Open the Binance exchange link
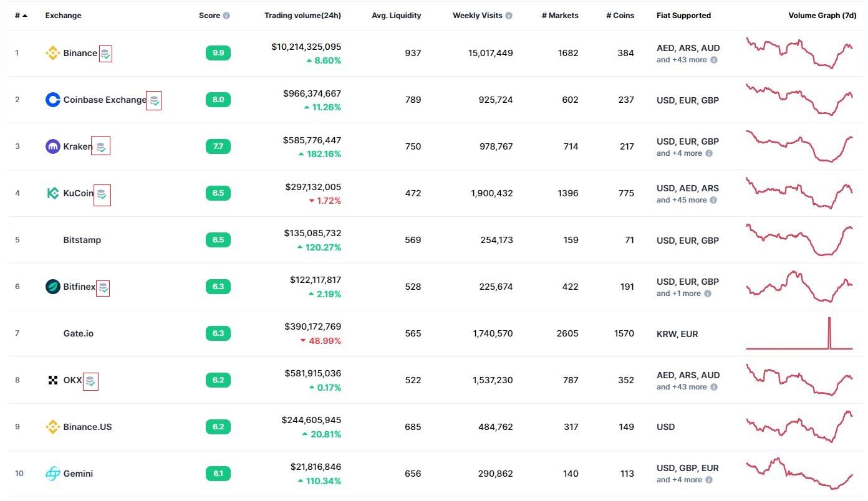The height and width of the screenshot is (501, 868). coord(80,53)
